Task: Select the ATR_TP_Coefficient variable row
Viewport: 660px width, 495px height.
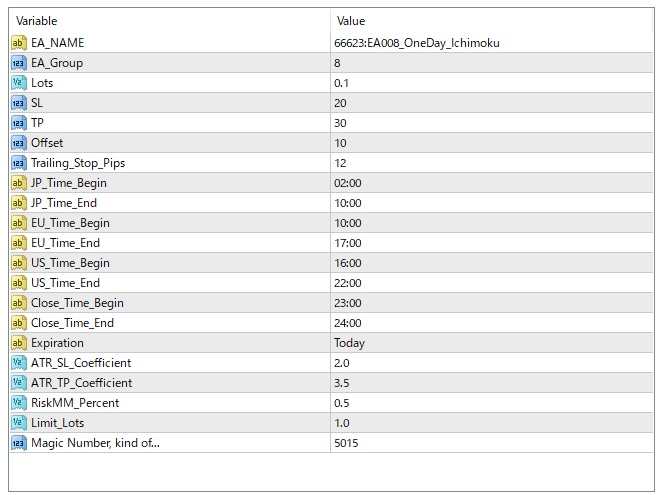Action: click(81, 383)
